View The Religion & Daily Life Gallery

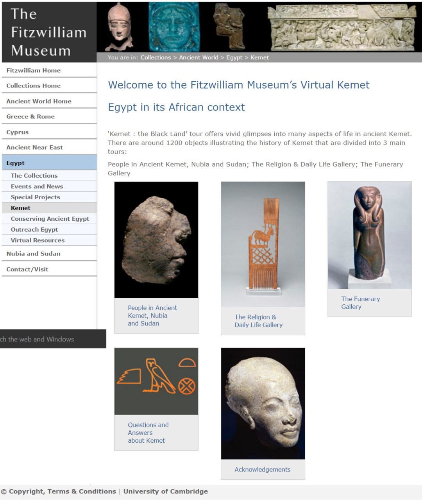coord(263,244)
